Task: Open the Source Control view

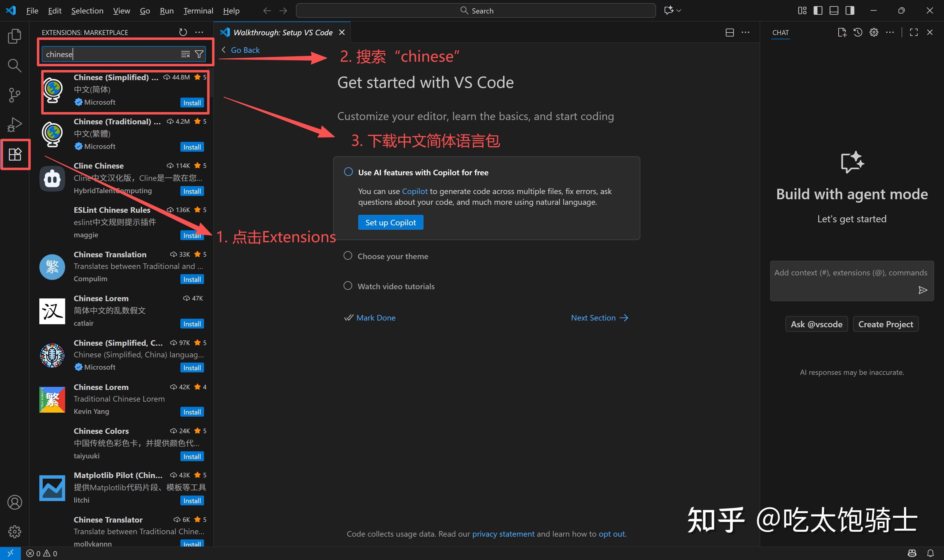Action: coord(15,95)
